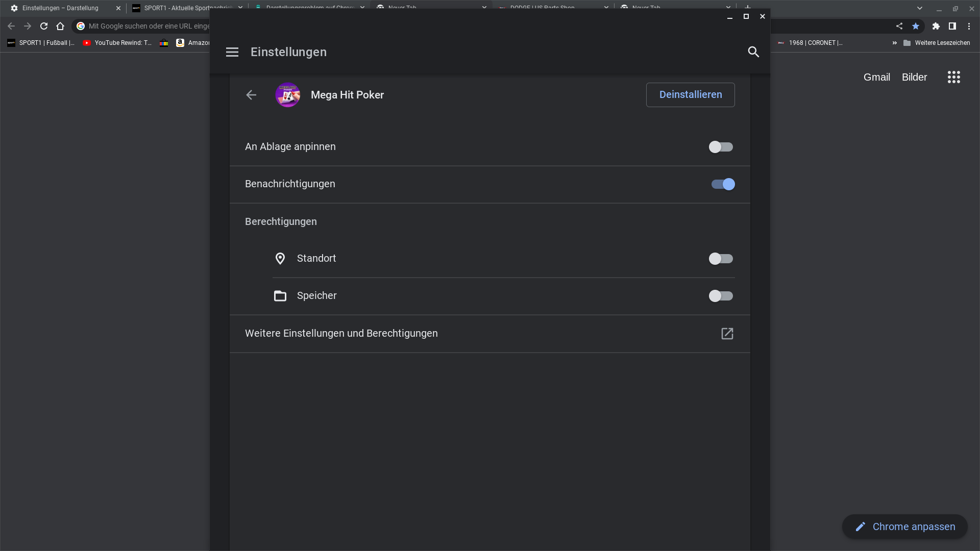The height and width of the screenshot is (551, 980).
Task: Go back with the arrow beside Mega Hit Poker
Action: [251, 95]
